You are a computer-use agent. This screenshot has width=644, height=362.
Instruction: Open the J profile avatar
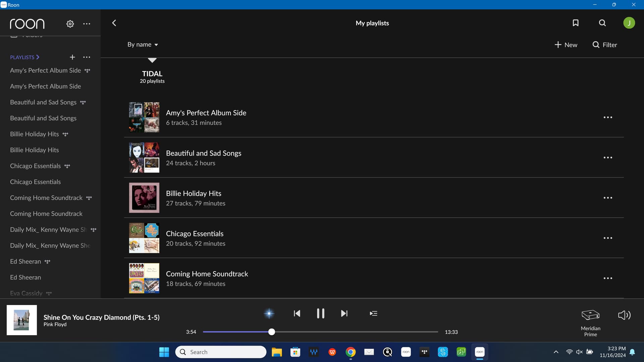[x=629, y=23]
